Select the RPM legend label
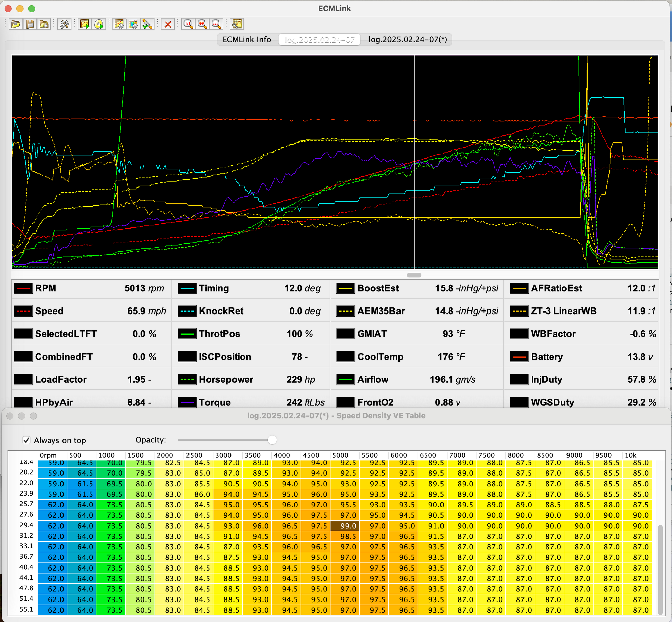Image resolution: width=672 pixels, height=622 pixels. coord(46,288)
